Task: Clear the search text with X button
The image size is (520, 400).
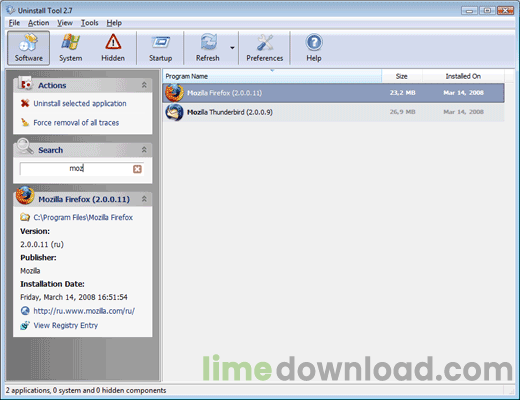Action: (x=137, y=169)
